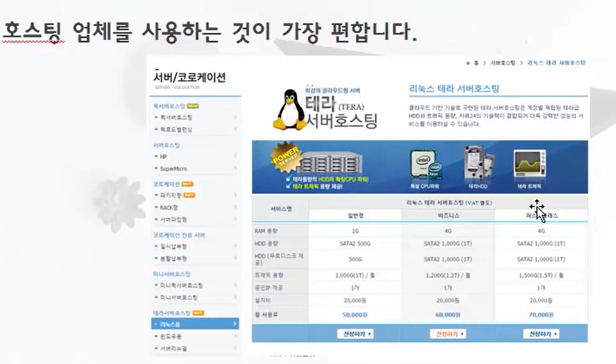Open 분할납부형 sidebar item
Screen dimensions: 616x364
174,258
